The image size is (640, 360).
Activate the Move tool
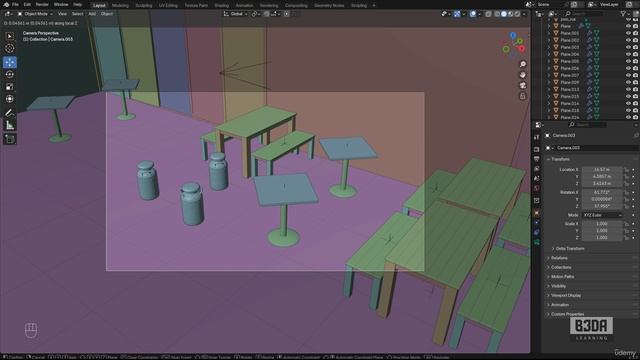(9, 62)
